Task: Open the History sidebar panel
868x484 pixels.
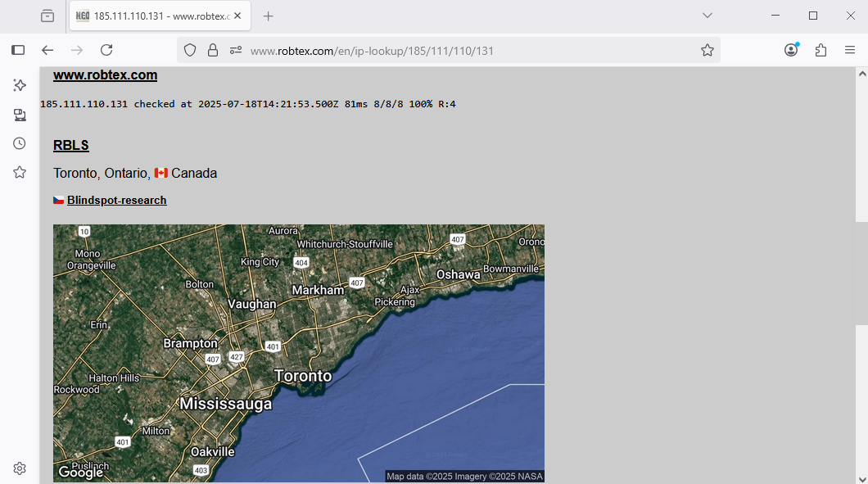Action: tap(20, 143)
